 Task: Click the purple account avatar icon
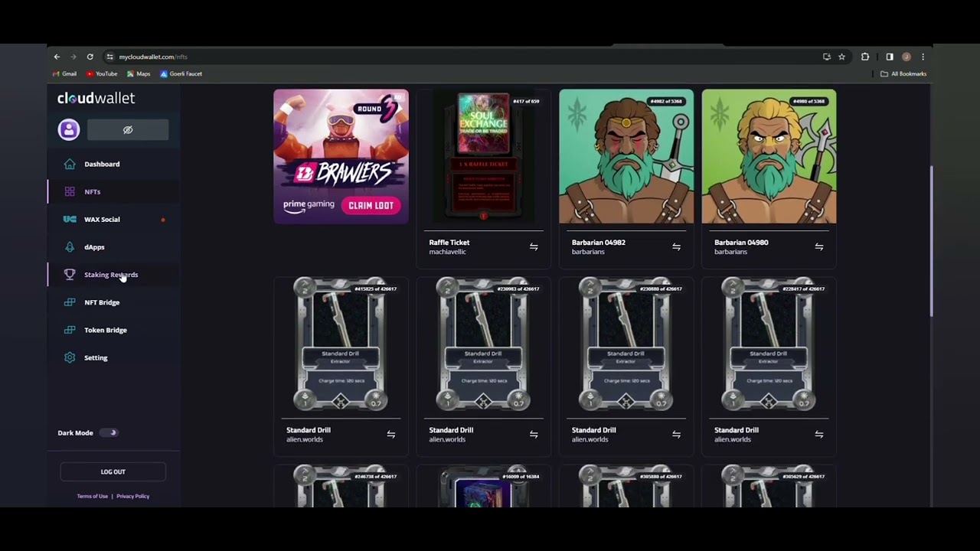point(69,129)
